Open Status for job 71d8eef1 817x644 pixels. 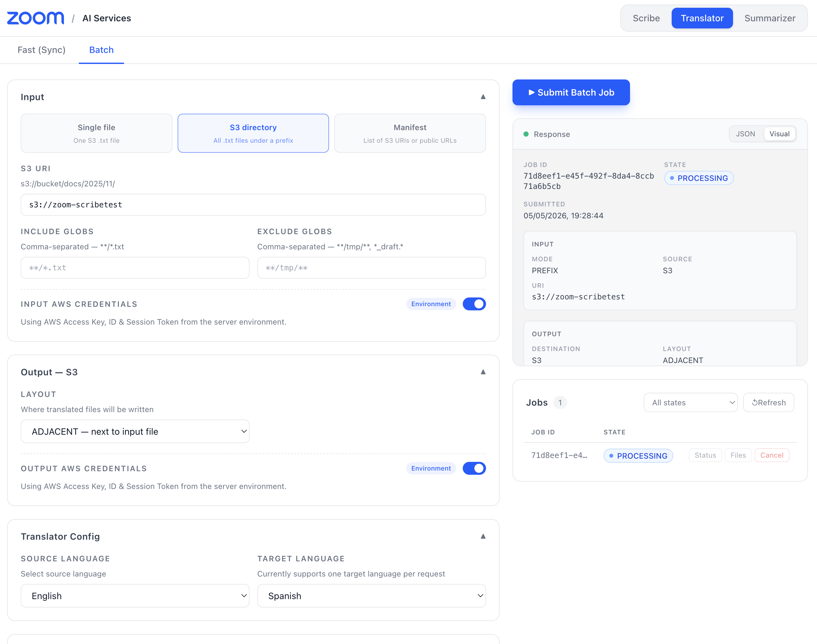click(705, 455)
